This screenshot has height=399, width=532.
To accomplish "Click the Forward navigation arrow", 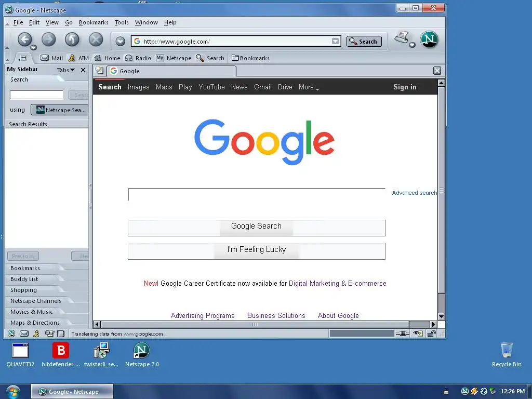I will tap(48, 39).
